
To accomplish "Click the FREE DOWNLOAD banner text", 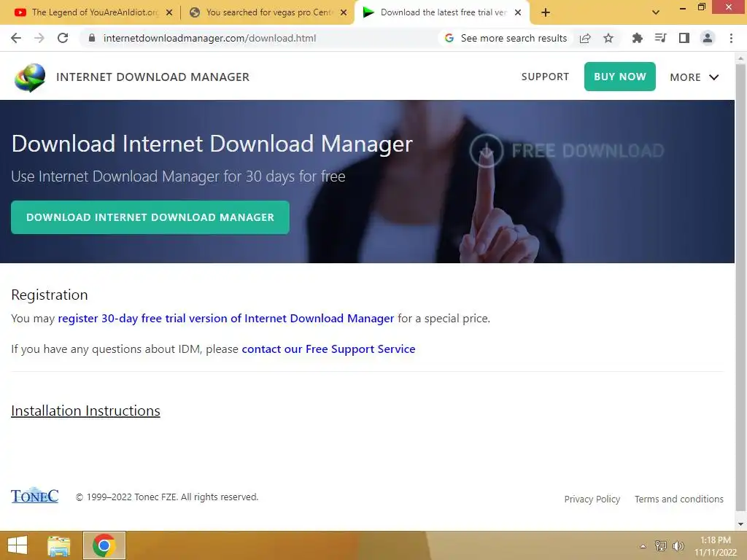I will point(588,150).
